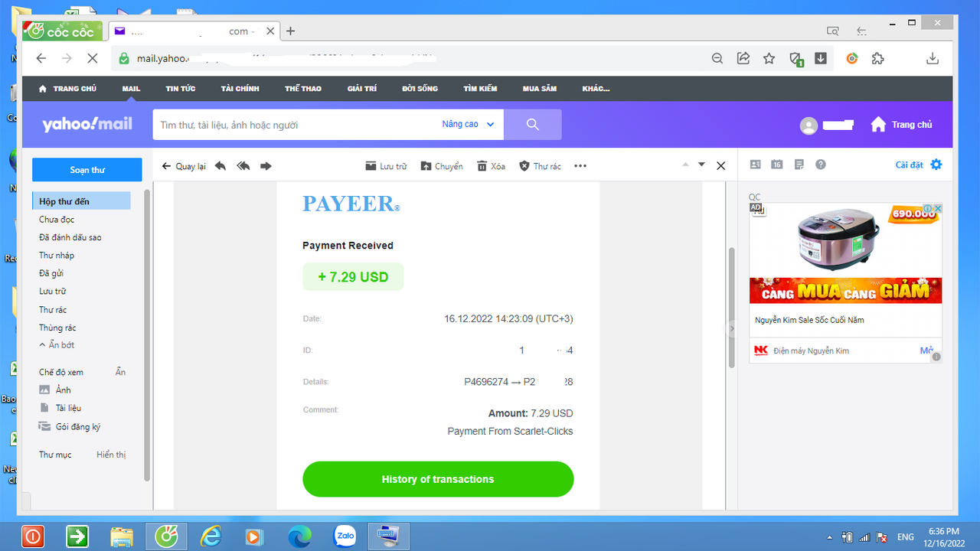Bookmark this page with star icon
This screenshot has width=980, height=551.
tap(769, 58)
